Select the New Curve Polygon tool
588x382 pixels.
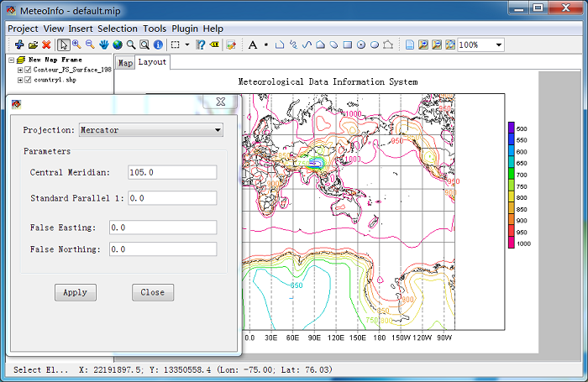click(333, 45)
